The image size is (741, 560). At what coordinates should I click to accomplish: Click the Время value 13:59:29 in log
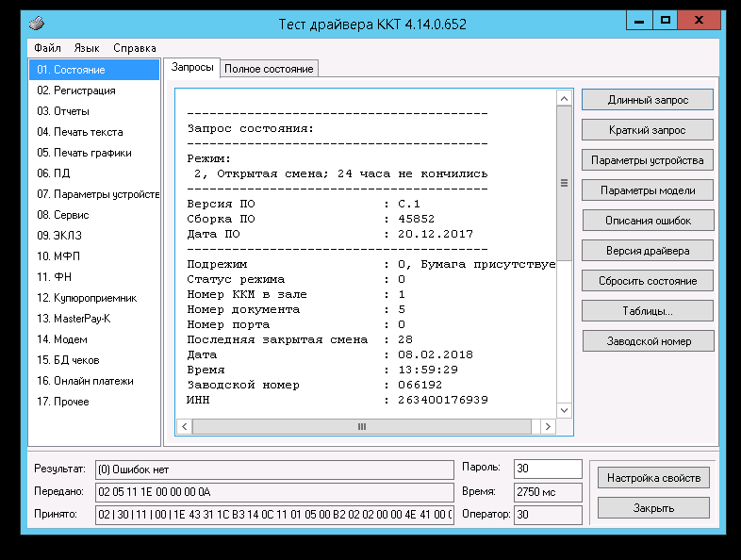tap(428, 370)
